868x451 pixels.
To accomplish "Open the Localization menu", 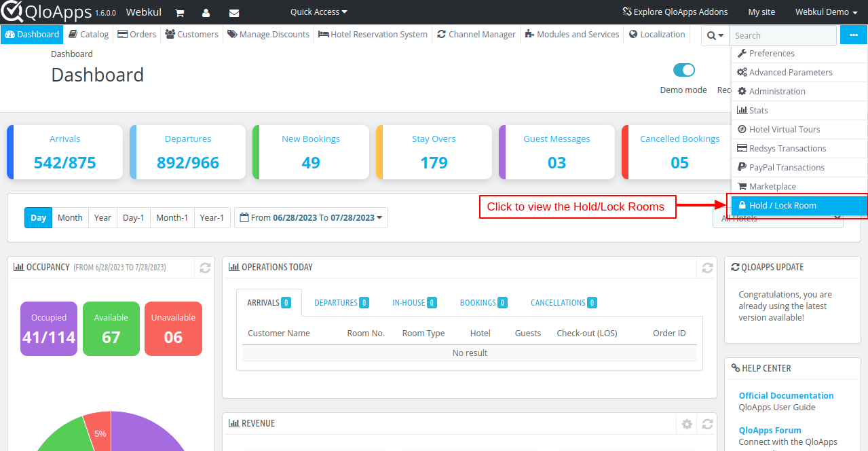I will click(x=657, y=35).
